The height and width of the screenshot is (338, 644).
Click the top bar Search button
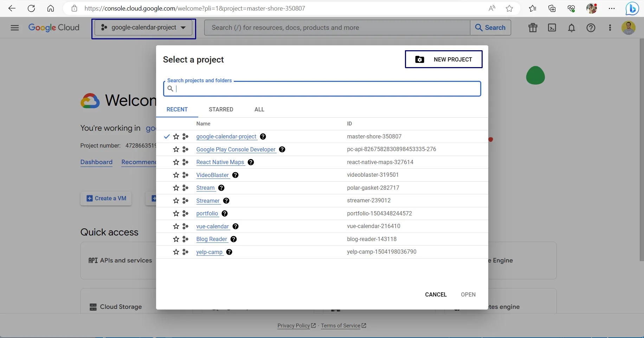(x=490, y=28)
